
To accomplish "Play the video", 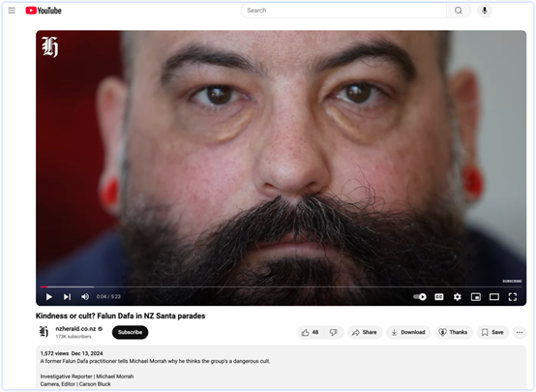I will [x=49, y=297].
